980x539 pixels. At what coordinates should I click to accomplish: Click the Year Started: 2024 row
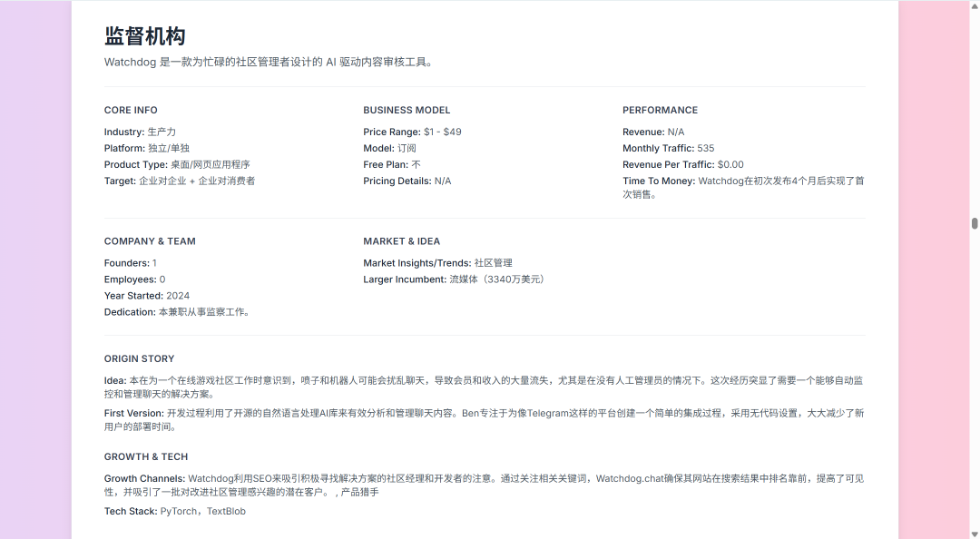(x=147, y=296)
